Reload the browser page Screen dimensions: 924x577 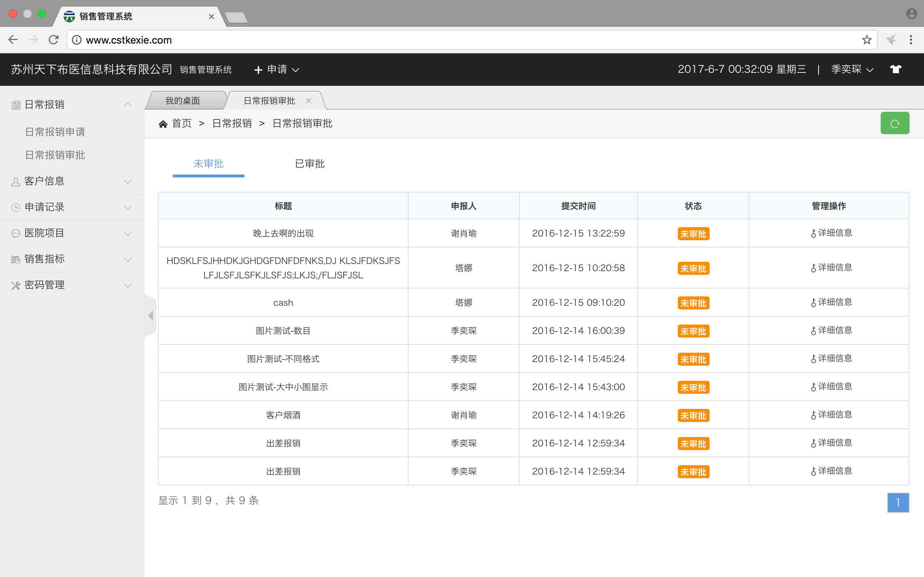[53, 40]
